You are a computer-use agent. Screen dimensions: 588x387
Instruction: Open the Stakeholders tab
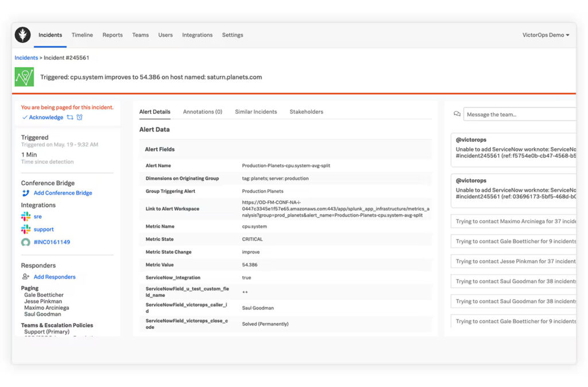click(306, 111)
